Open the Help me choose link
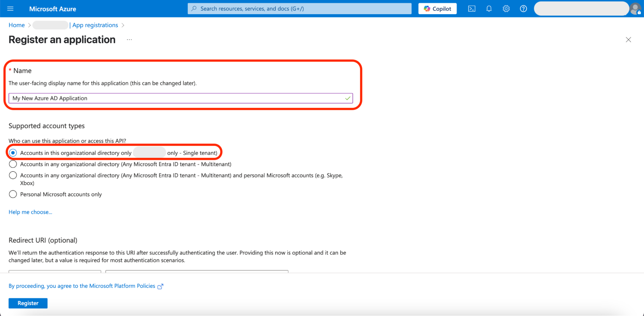644x316 pixels. (30, 212)
